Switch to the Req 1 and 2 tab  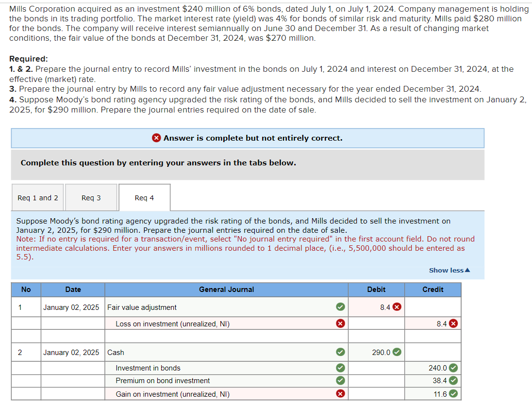[x=37, y=197]
